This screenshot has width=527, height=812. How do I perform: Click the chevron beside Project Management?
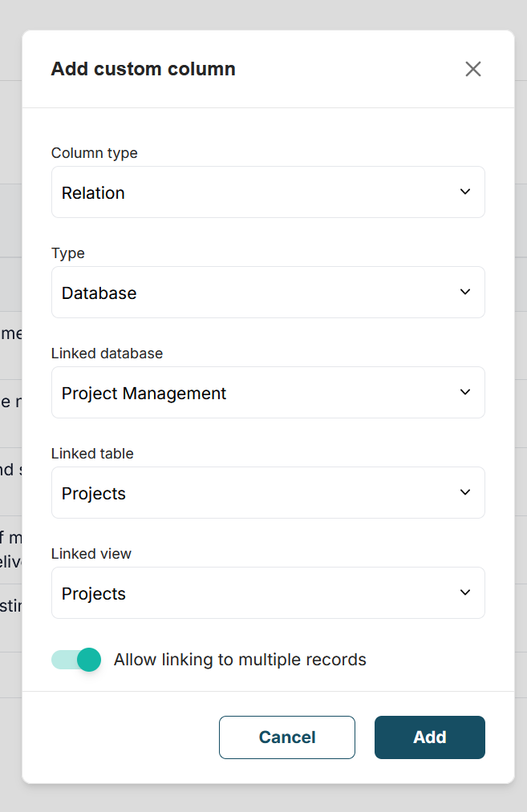[465, 392]
